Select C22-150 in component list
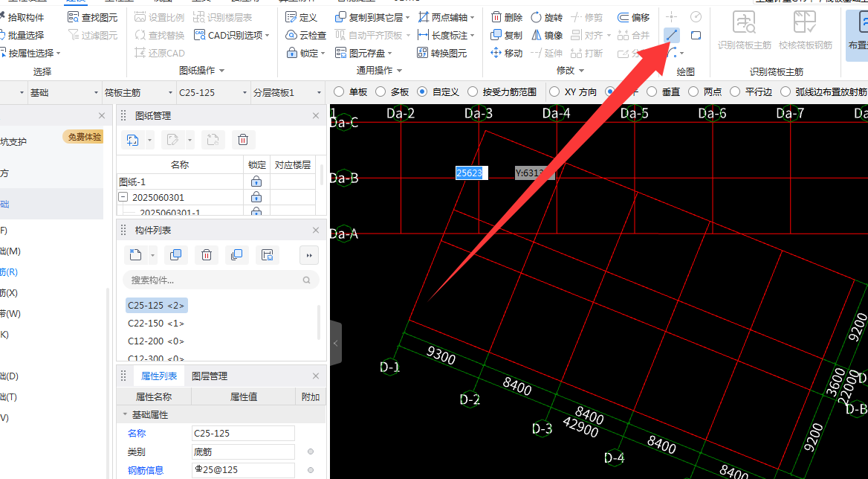Viewport: 868px width, 479px height. 156,323
